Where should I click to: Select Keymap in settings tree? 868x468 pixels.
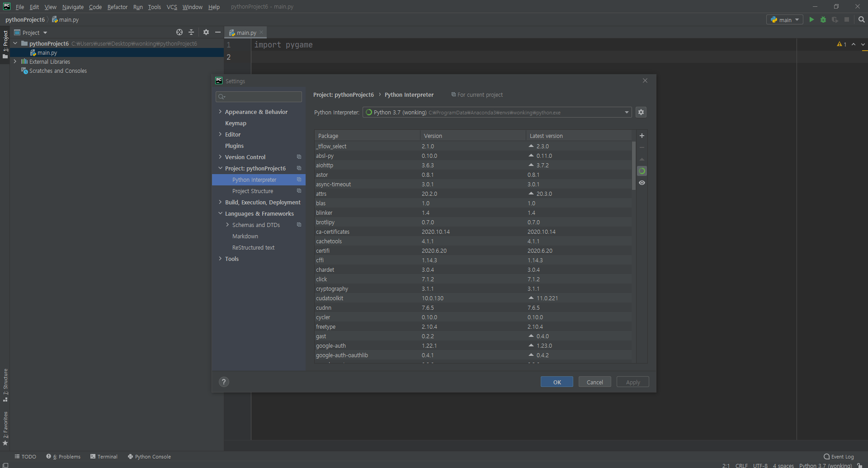[x=236, y=123]
